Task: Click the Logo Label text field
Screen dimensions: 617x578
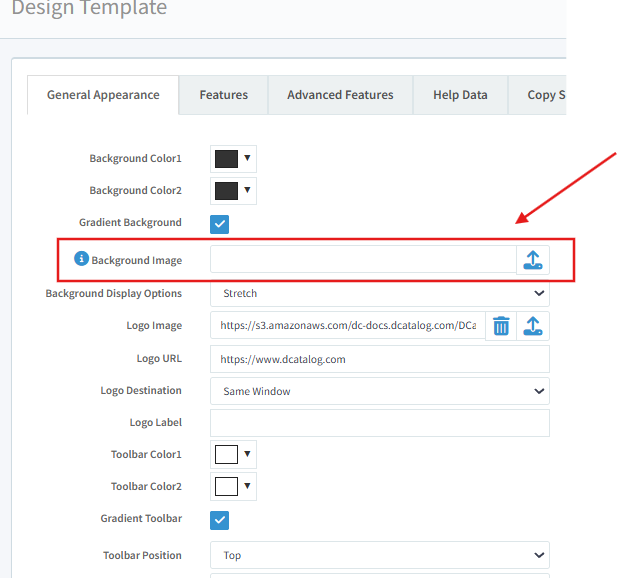Action: pyautogui.click(x=379, y=423)
